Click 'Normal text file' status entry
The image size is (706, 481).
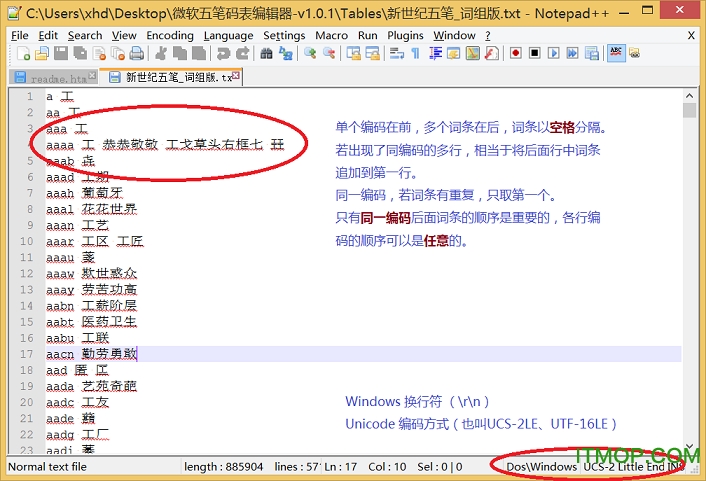[47, 467]
